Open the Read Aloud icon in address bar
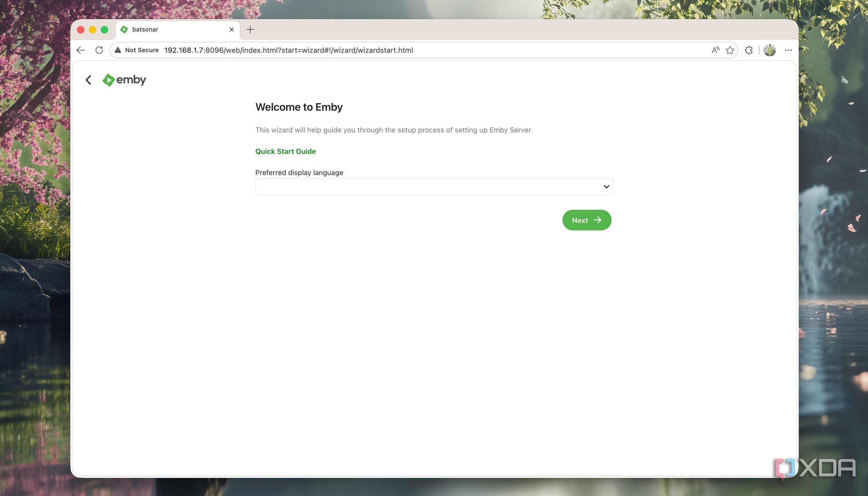This screenshot has height=496, width=868. (x=715, y=50)
